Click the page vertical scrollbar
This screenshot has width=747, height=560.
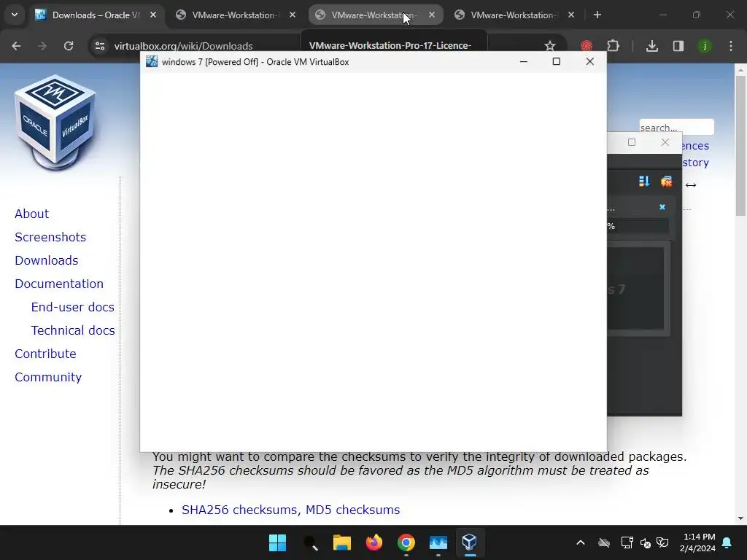click(x=740, y=145)
